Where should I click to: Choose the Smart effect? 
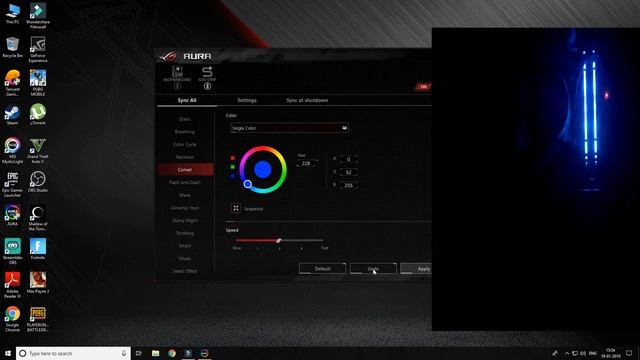pos(185,246)
